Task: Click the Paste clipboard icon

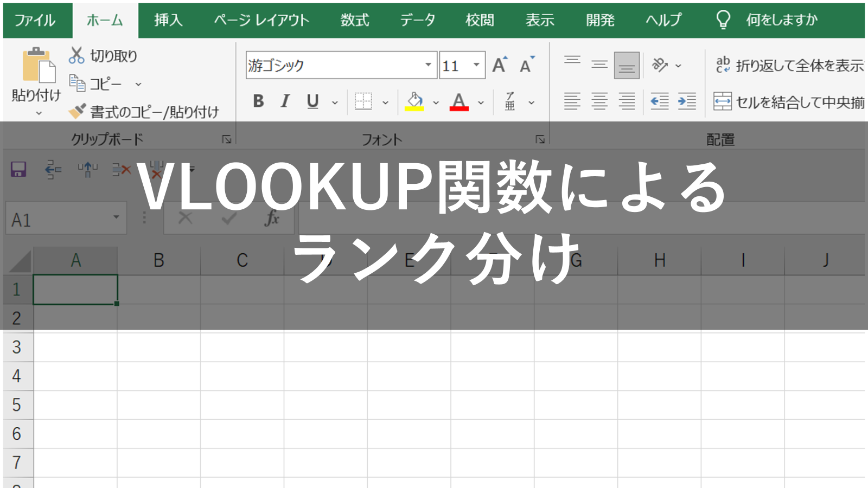Action: click(x=39, y=65)
